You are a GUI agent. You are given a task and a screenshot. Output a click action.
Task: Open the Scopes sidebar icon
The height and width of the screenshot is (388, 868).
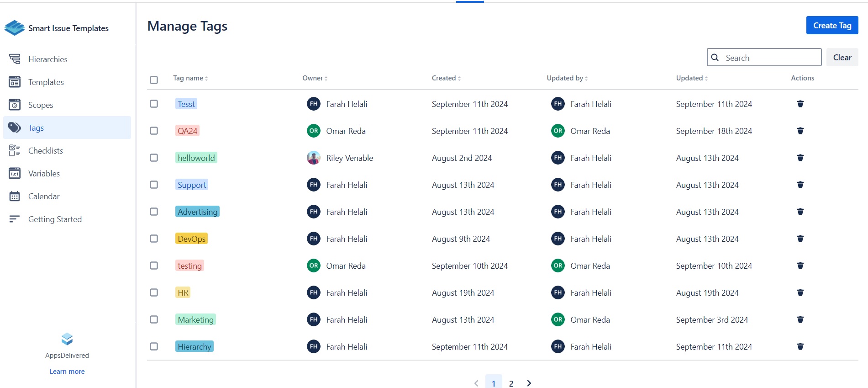pos(15,105)
